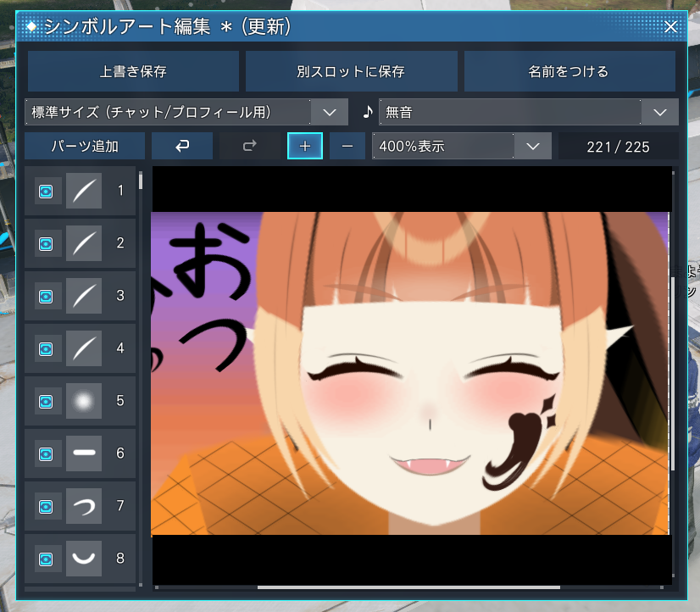Click layer number 2 label
Image resolution: width=700 pixels, height=612 pixels.
click(120, 242)
